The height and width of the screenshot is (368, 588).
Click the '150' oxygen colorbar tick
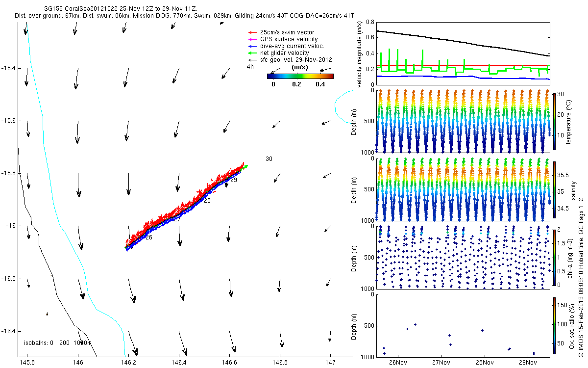point(563,305)
